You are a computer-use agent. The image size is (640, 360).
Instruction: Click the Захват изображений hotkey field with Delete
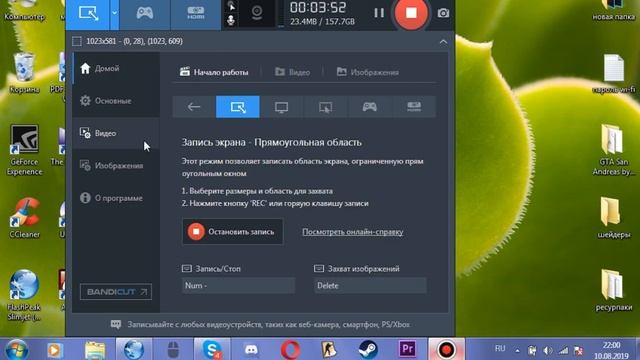(x=370, y=286)
